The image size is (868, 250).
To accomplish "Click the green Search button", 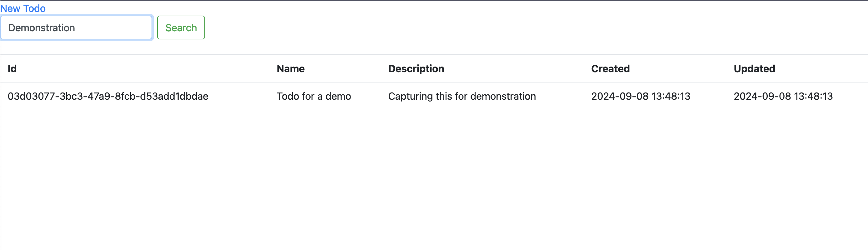I will (181, 27).
